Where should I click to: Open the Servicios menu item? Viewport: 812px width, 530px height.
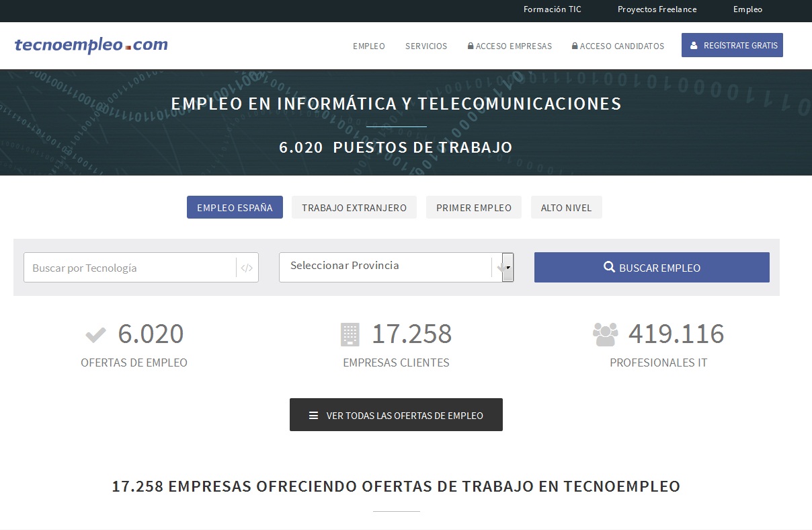(x=426, y=46)
